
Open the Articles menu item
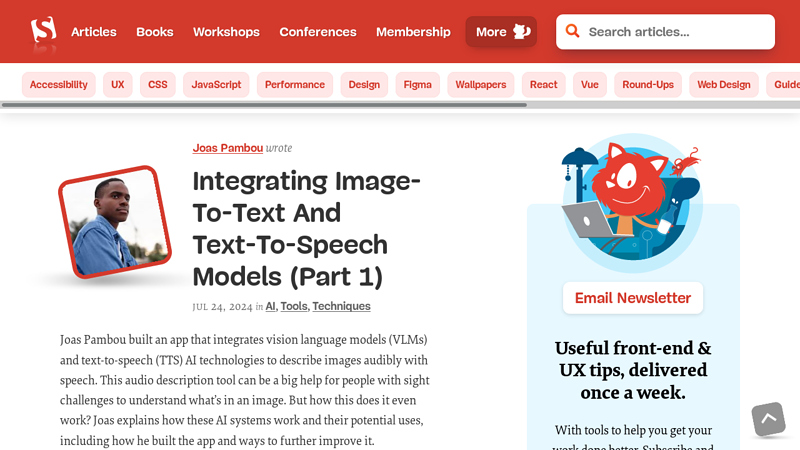coord(94,32)
